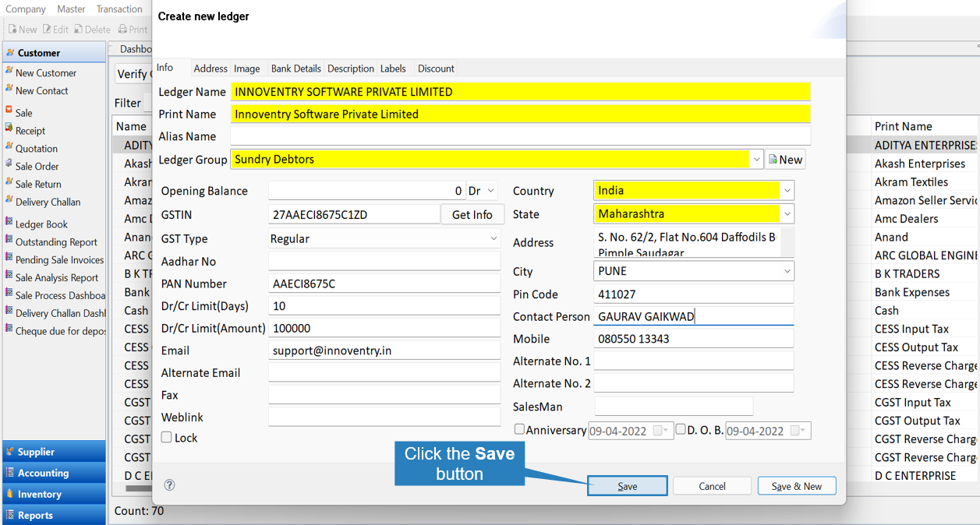The width and height of the screenshot is (980, 525).
Task: Click the Save button
Action: click(x=628, y=486)
